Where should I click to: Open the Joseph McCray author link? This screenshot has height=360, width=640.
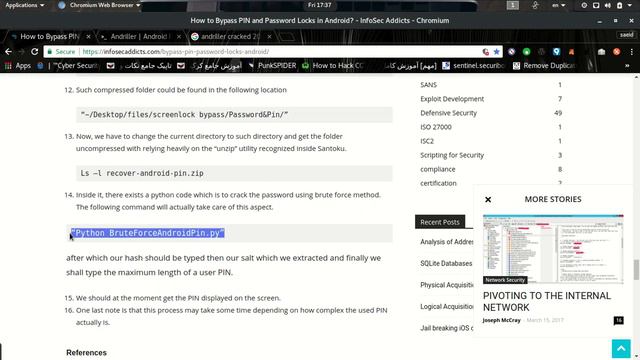(x=502, y=320)
